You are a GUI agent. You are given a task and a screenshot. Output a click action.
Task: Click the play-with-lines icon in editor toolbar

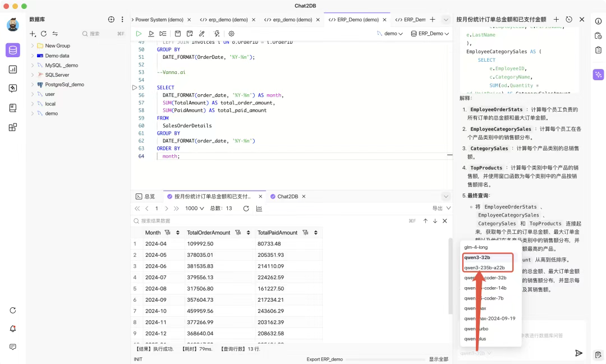(x=163, y=34)
